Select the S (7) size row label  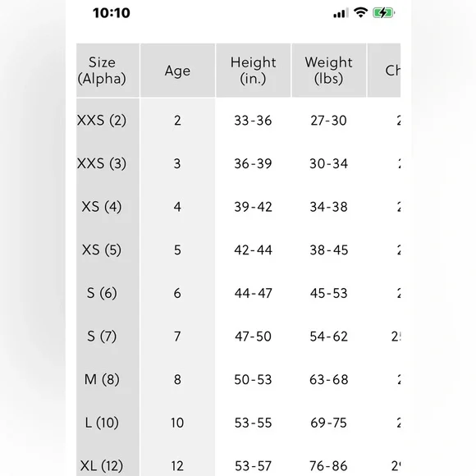pos(102,336)
